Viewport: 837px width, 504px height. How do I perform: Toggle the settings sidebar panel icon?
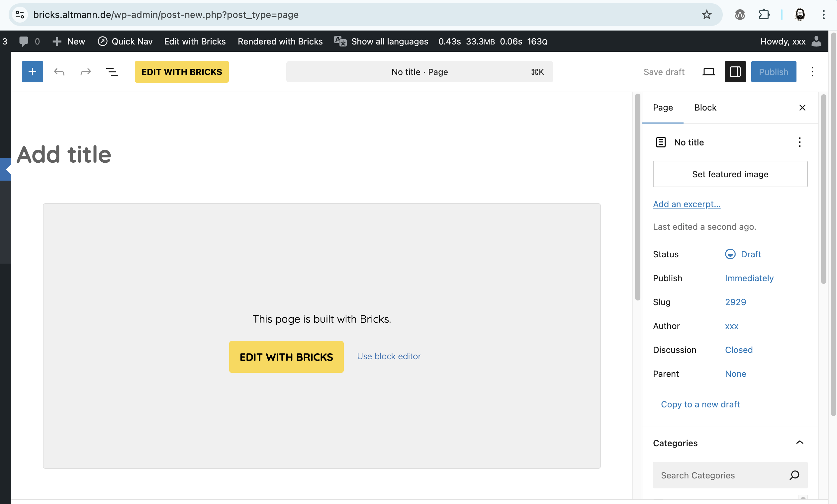tap(735, 72)
